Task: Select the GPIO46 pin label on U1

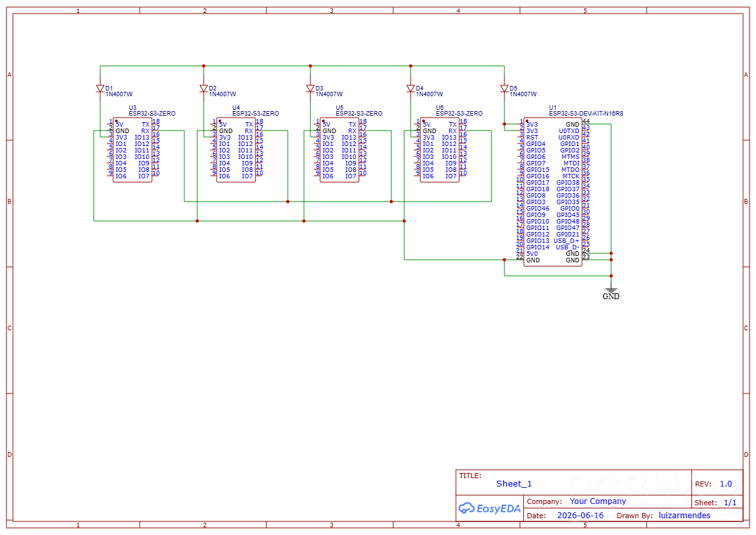Action: pos(537,209)
